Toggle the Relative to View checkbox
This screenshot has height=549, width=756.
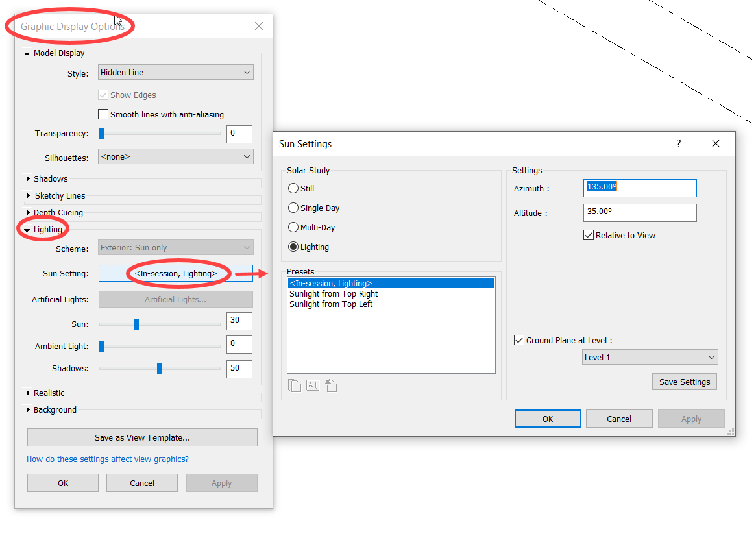point(588,235)
